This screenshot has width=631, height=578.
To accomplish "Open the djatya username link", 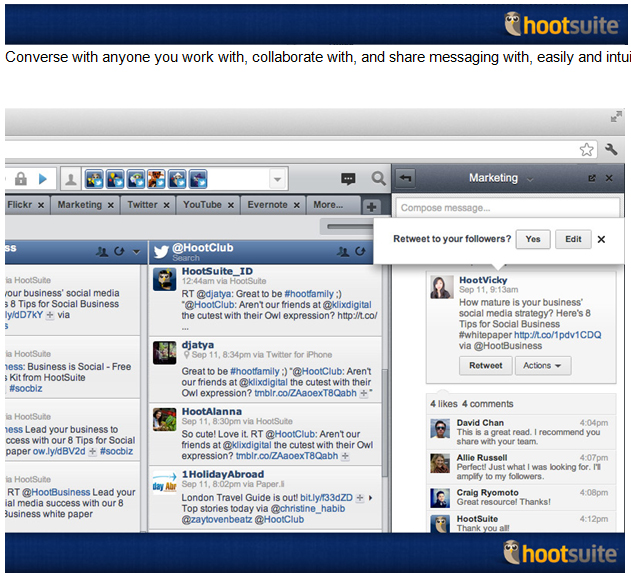I will pos(198,345).
